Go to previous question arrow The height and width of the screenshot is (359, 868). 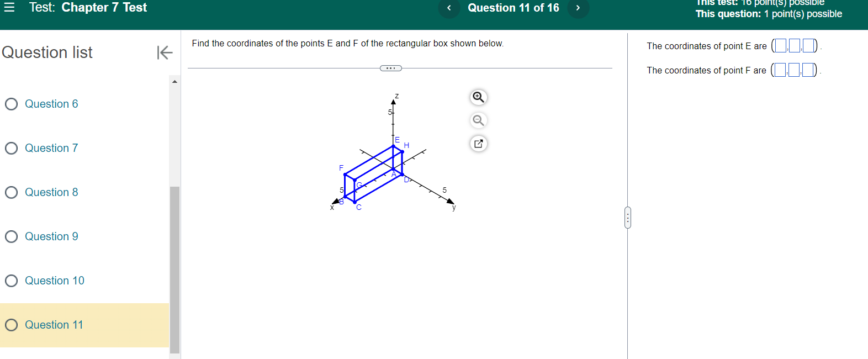coord(449,8)
